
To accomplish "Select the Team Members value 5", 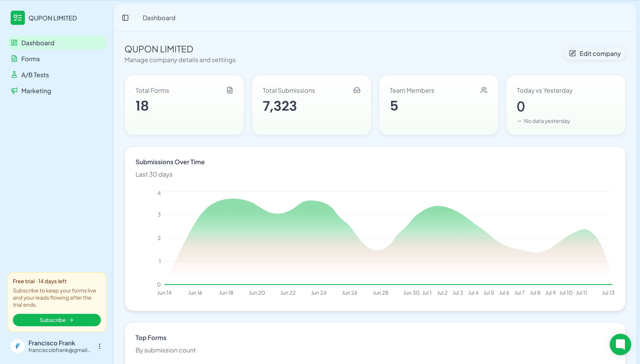I will point(394,106).
